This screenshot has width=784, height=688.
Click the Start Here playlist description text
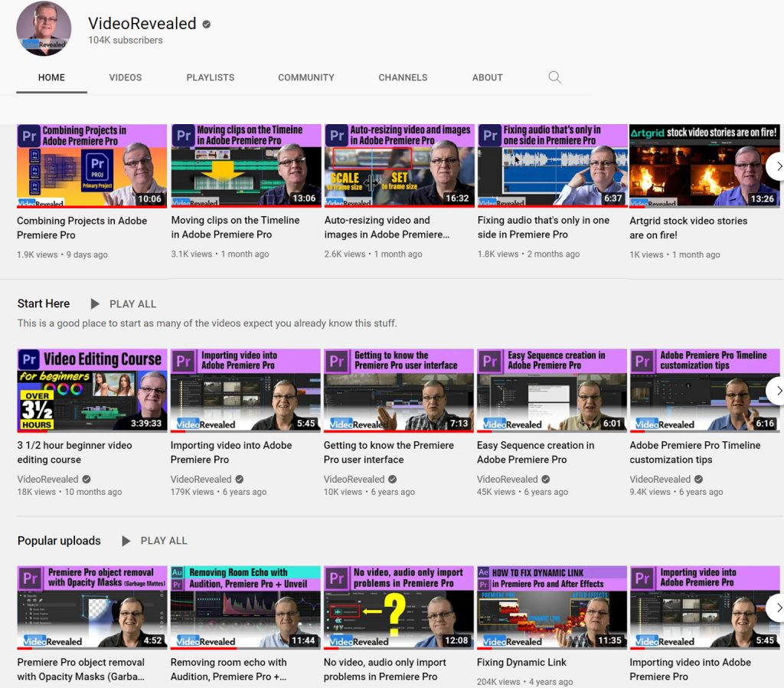[x=207, y=323]
